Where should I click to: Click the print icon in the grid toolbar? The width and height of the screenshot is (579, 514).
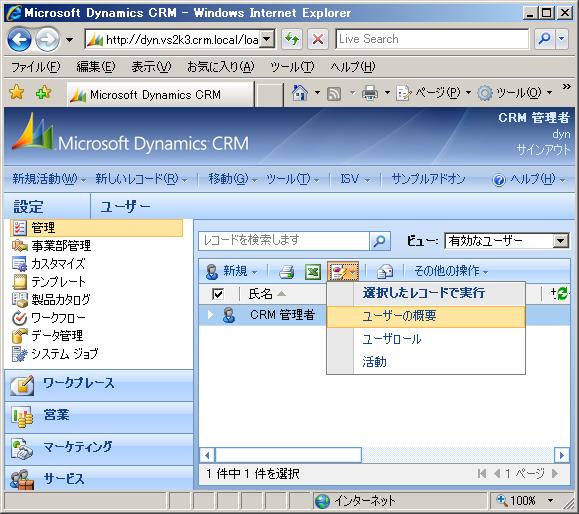(287, 272)
